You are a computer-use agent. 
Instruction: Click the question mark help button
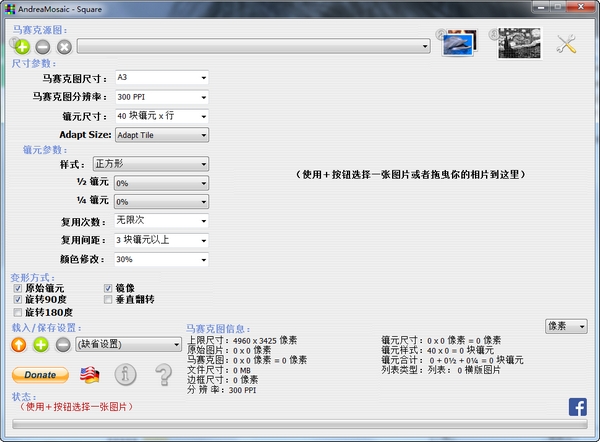[163, 375]
